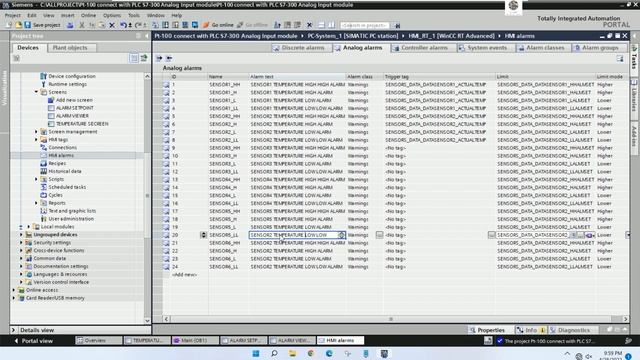Click the Save project toolbar button
Screen dimensions: 640x360
[x=42, y=25]
